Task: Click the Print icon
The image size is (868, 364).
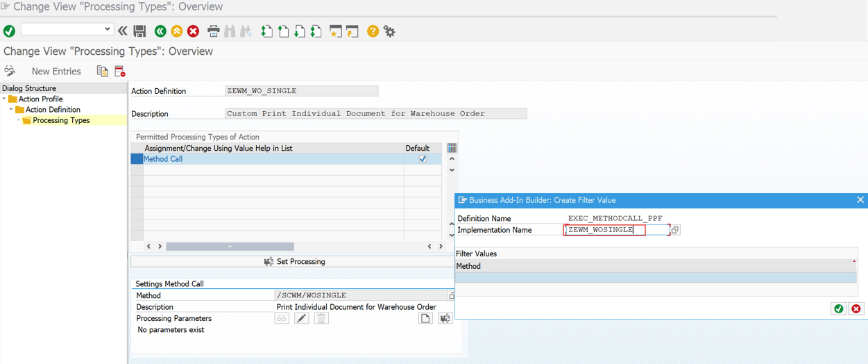Action: pyautogui.click(x=214, y=31)
